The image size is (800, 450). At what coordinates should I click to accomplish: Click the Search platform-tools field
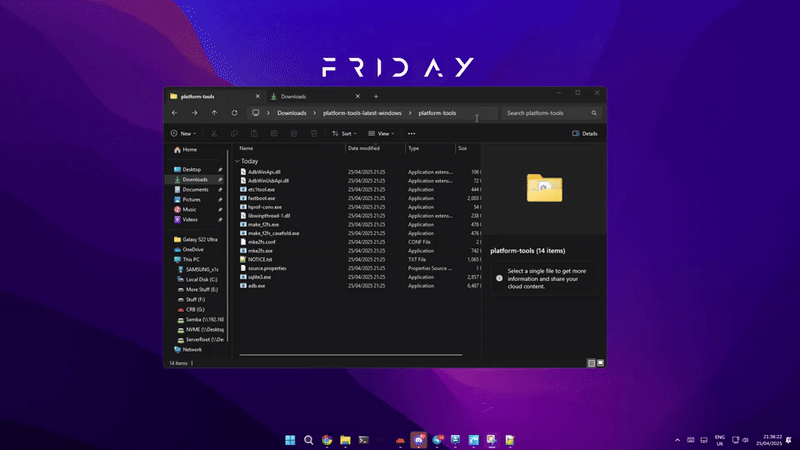(548, 113)
